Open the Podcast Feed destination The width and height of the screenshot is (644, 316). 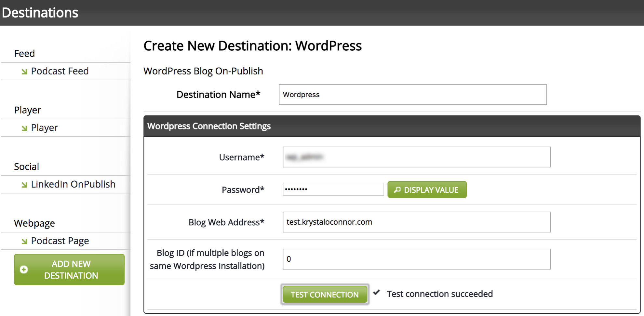pos(60,71)
